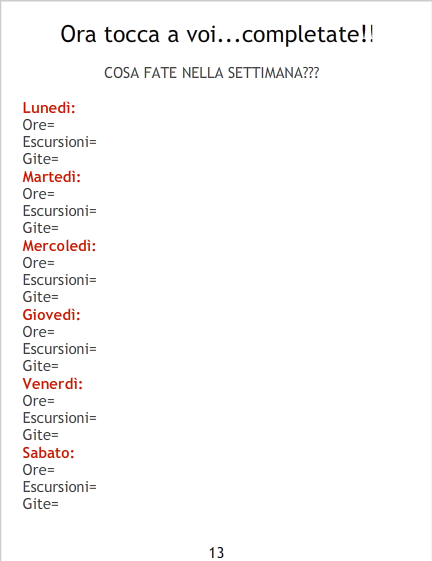The image size is (432, 561).
Task: Click 'Ore=' under Giovedì
Action: [39, 332]
